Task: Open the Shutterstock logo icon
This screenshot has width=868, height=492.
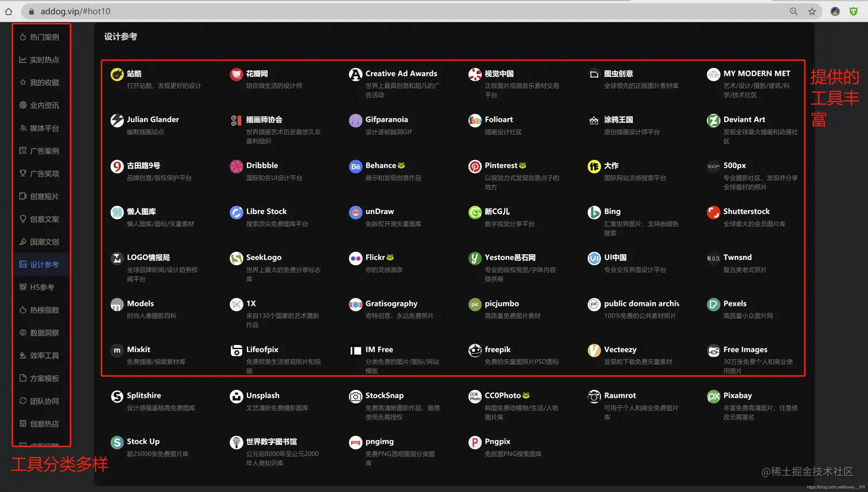Action: [714, 212]
